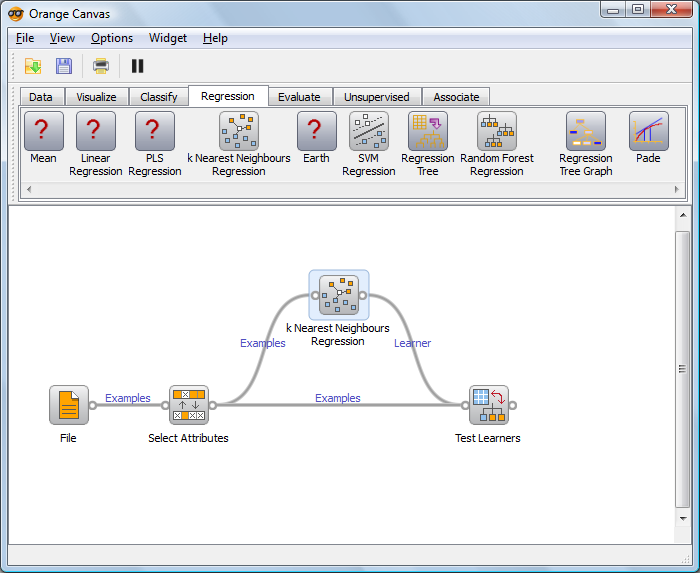Open the File menu
Image resolution: width=700 pixels, height=573 pixels.
pyautogui.click(x=25, y=38)
